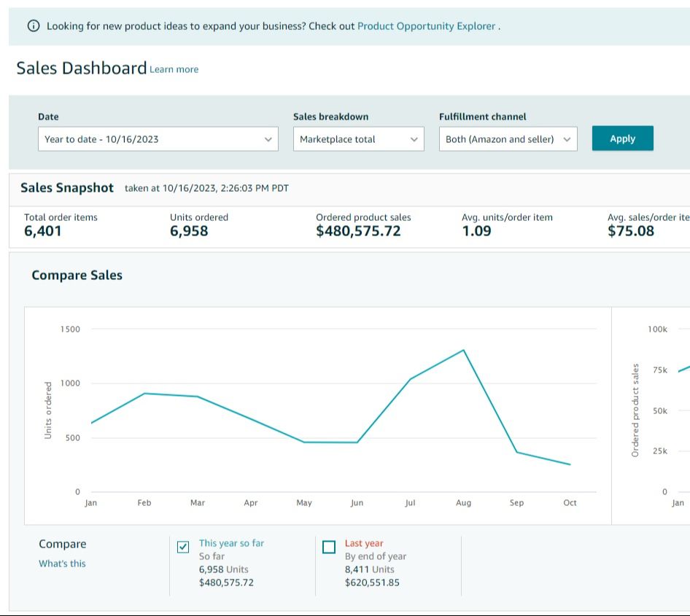Click the info icon in the top banner

tap(33, 26)
